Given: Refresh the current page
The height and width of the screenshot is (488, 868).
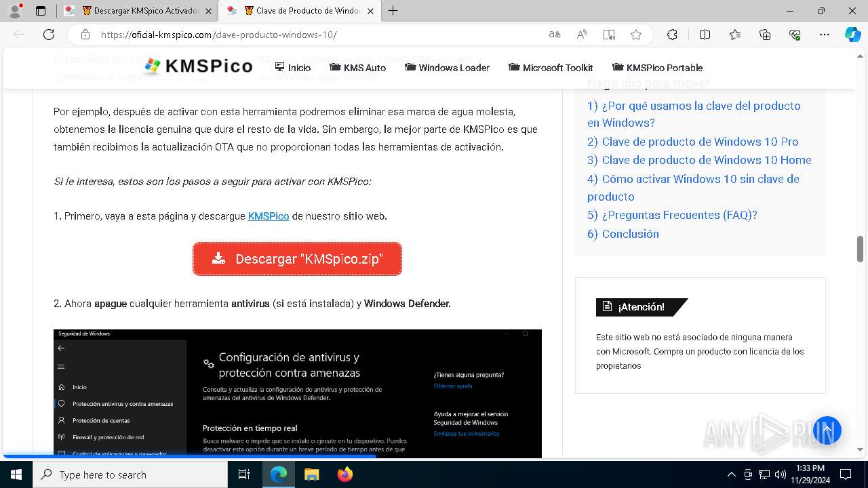Looking at the screenshot, I should coord(49,35).
